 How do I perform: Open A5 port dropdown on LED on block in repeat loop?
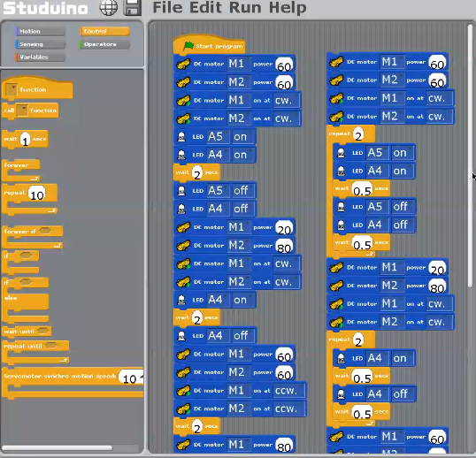(x=377, y=153)
